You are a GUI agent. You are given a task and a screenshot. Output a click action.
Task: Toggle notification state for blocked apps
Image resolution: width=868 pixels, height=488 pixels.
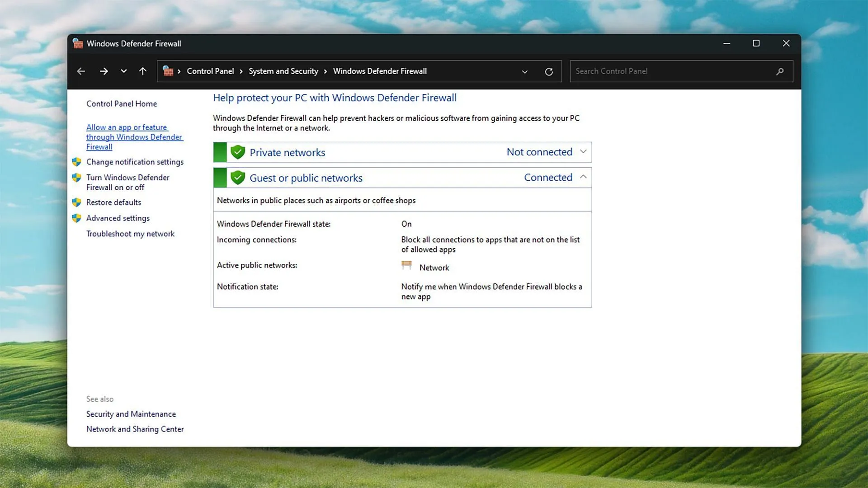[135, 161]
